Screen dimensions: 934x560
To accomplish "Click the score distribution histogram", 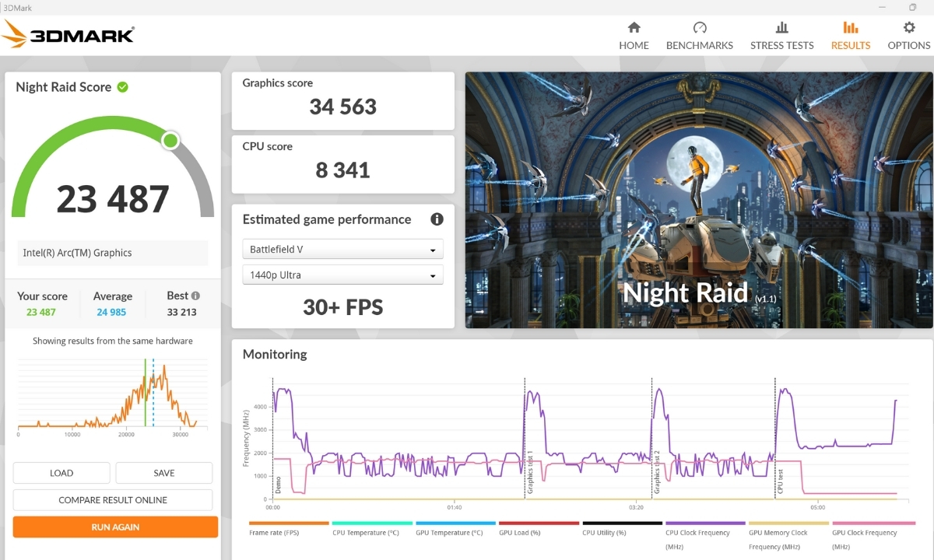I will (x=113, y=395).
